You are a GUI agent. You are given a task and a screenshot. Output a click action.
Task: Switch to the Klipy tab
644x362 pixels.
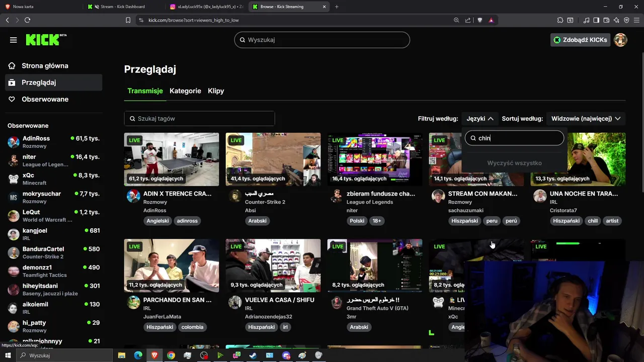(x=216, y=91)
